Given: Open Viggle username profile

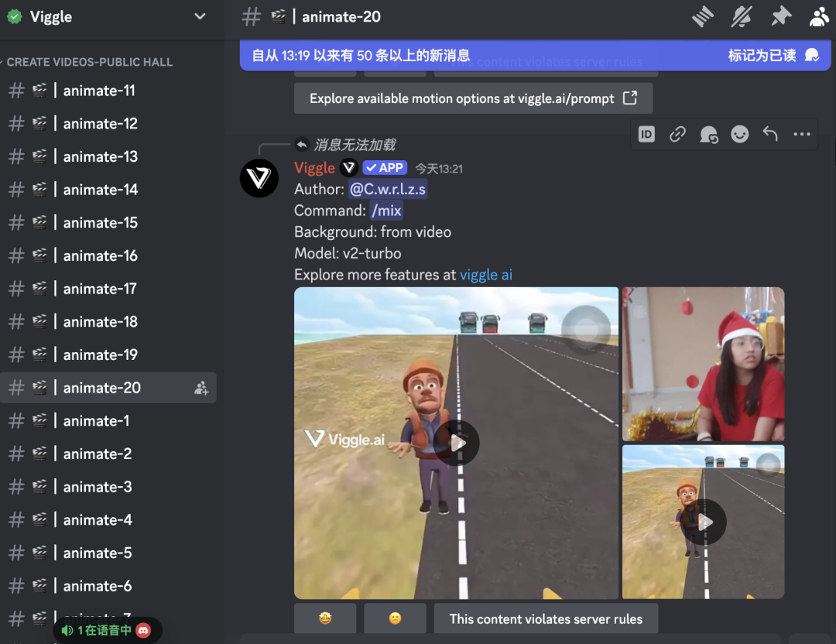Looking at the screenshot, I should point(314,168).
